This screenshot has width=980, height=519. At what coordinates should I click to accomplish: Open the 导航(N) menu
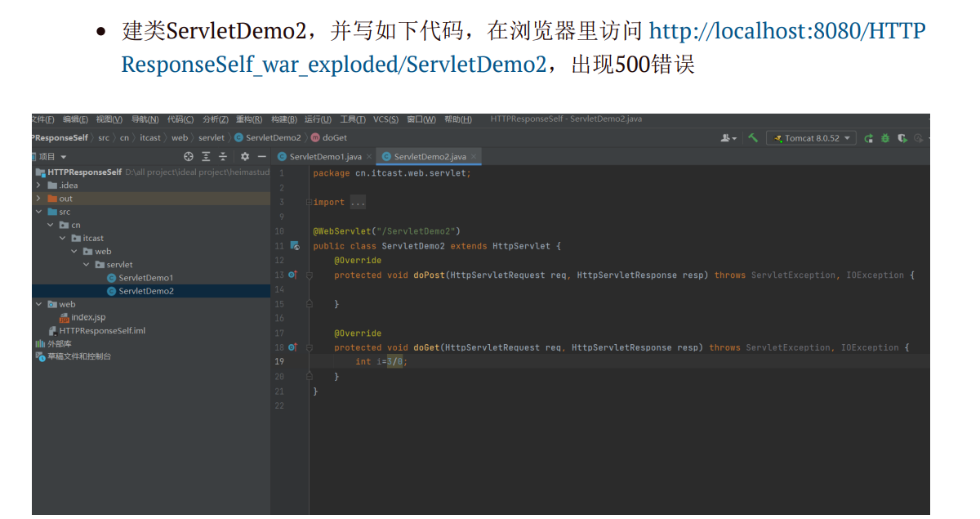pos(145,119)
